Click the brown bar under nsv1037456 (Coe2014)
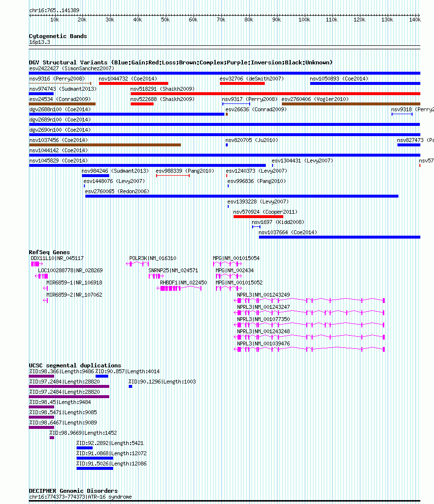Image resolution: width=434 pixels, height=504 pixels. [x=105, y=145]
